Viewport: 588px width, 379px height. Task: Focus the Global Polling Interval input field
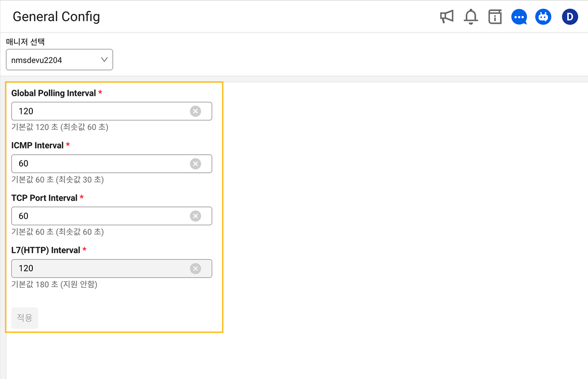coord(98,111)
